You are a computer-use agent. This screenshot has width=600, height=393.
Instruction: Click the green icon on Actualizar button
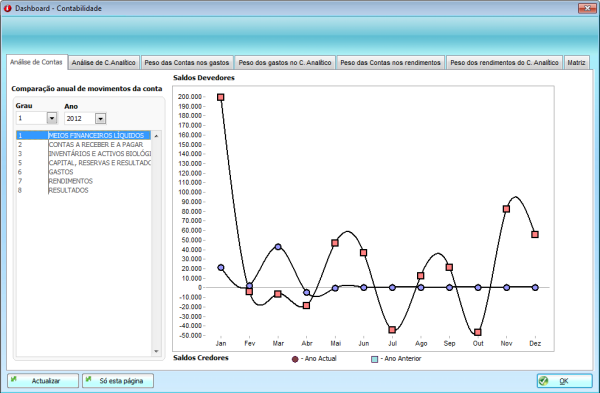pos(14,379)
